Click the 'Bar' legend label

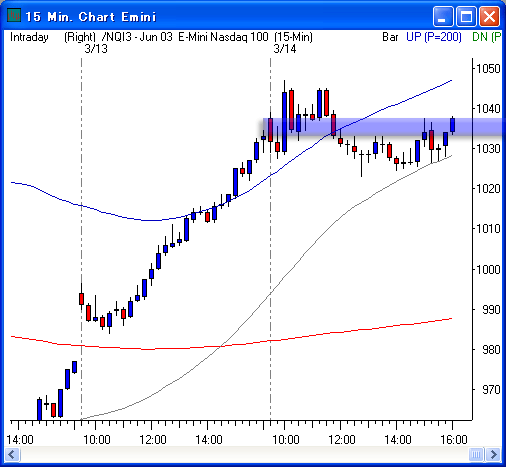[390, 37]
